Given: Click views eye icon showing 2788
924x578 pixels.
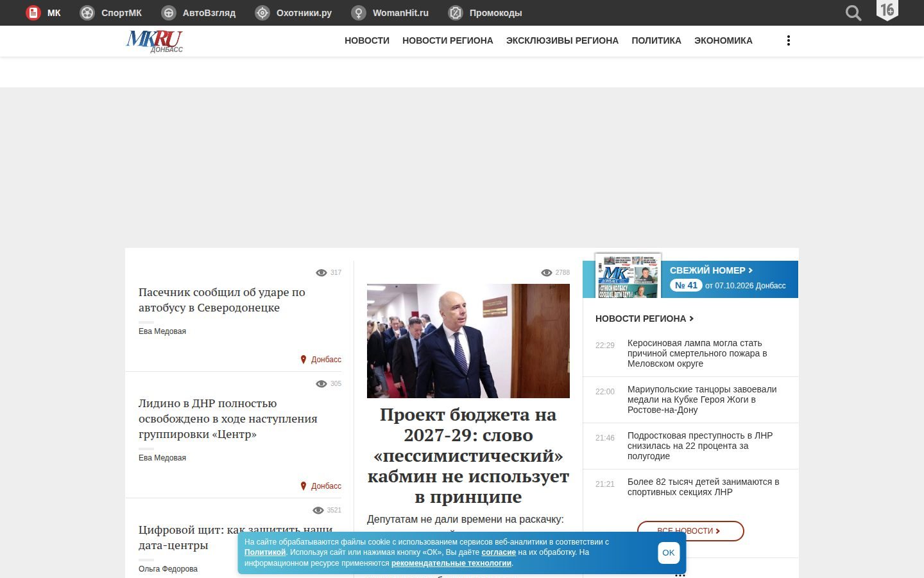Looking at the screenshot, I should (547, 273).
